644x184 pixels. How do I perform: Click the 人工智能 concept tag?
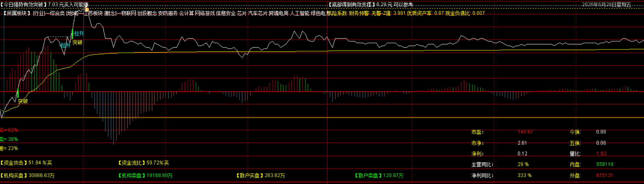(300, 13)
